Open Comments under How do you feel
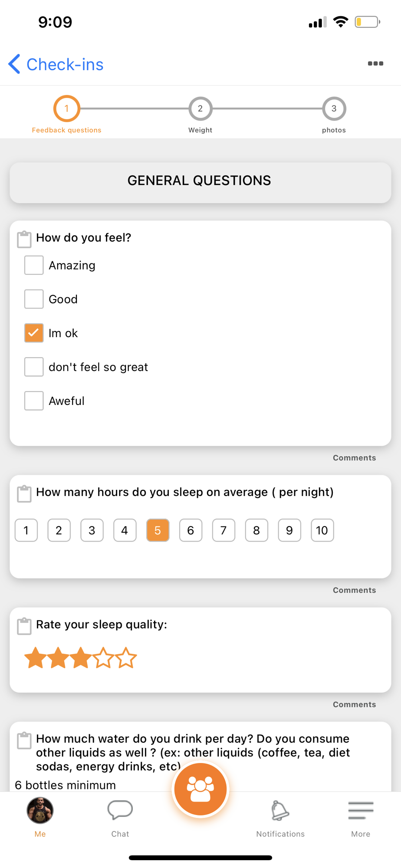Image resolution: width=401 pixels, height=868 pixels. click(354, 458)
